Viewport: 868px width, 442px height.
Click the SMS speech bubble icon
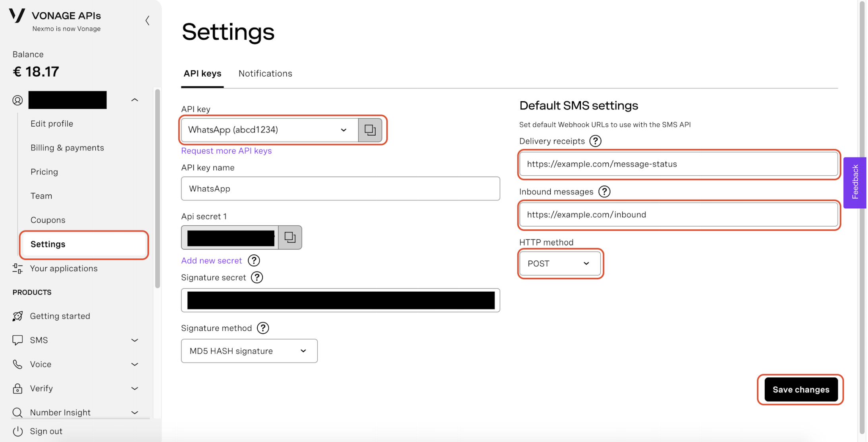coord(17,340)
